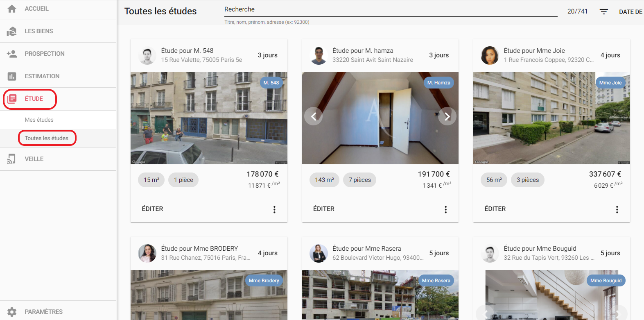Viewport: 644px width, 320px height.
Task: Click ÉDITER on M. hamza study
Action: click(x=324, y=209)
